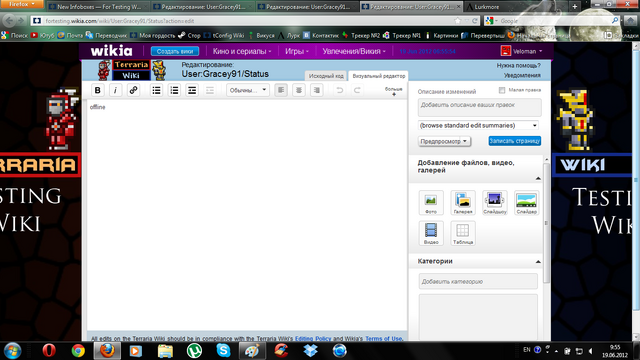
Task: Open the Кино и сериалы menu
Action: (242, 51)
